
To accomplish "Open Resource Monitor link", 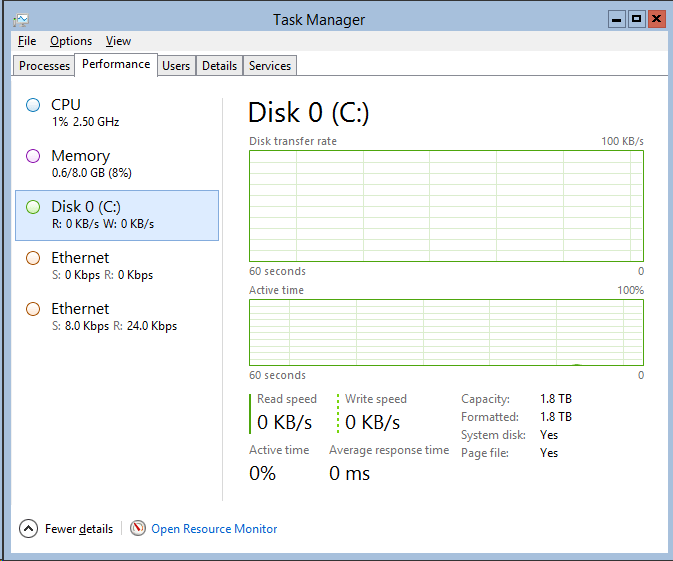I will [214, 529].
